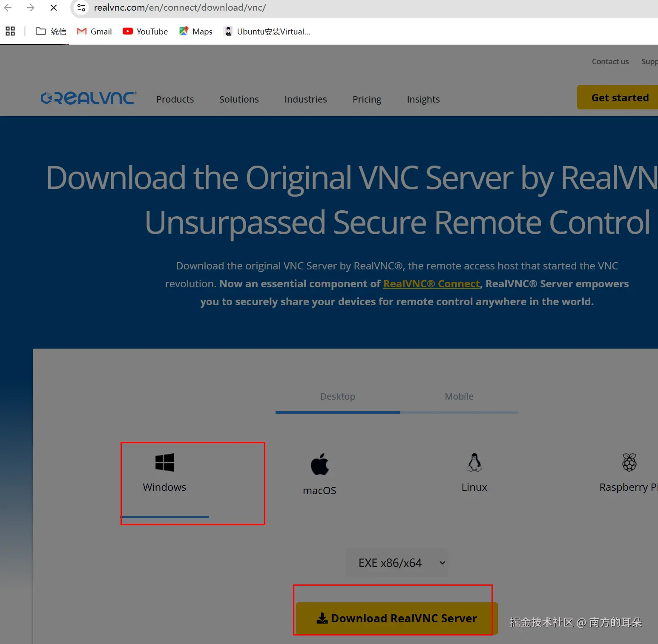Viewport: 658px width, 644px height.
Task: Select the Windows platform icon
Action: (x=164, y=462)
